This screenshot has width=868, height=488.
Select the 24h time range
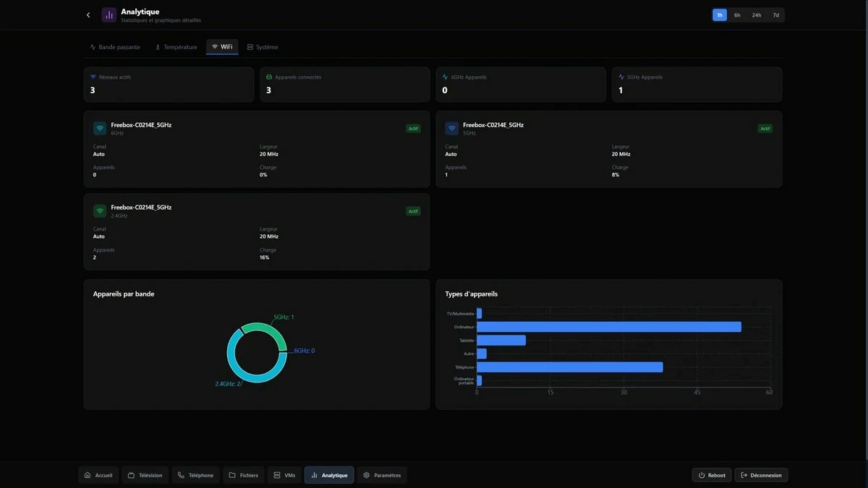click(755, 14)
